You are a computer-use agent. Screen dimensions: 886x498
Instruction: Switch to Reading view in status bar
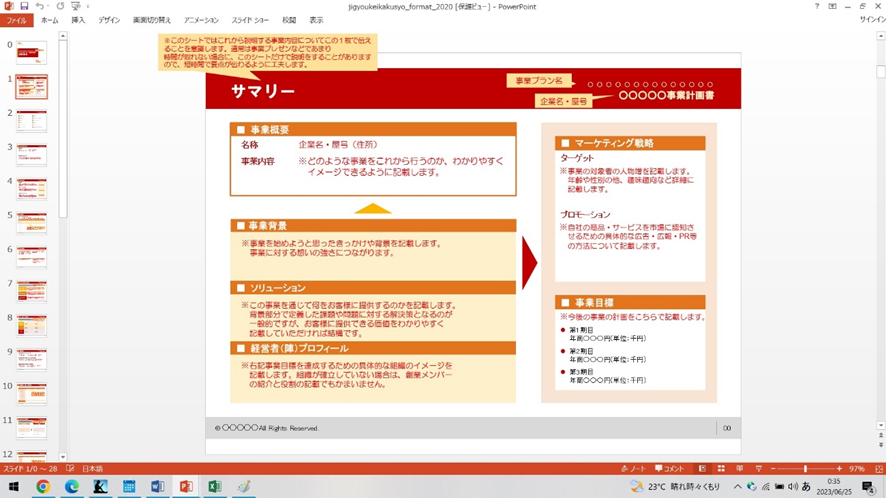740,468
